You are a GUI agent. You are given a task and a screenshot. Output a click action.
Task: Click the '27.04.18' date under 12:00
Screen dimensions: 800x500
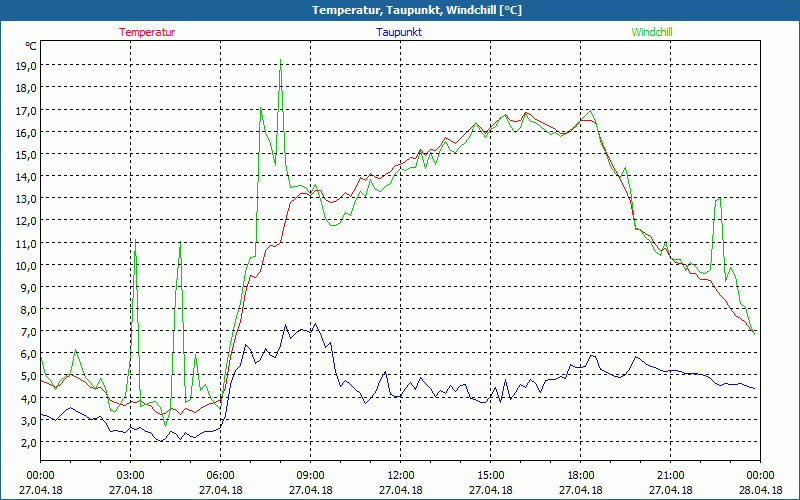(x=401, y=490)
